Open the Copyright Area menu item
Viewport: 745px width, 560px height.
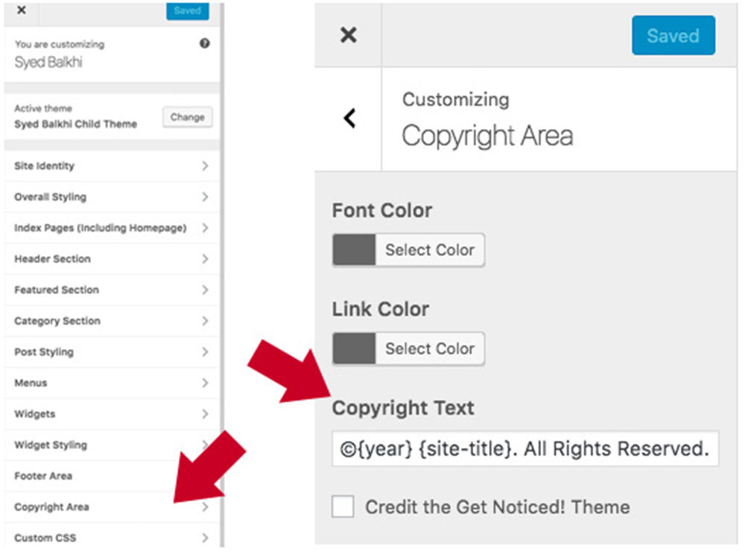click(x=51, y=507)
